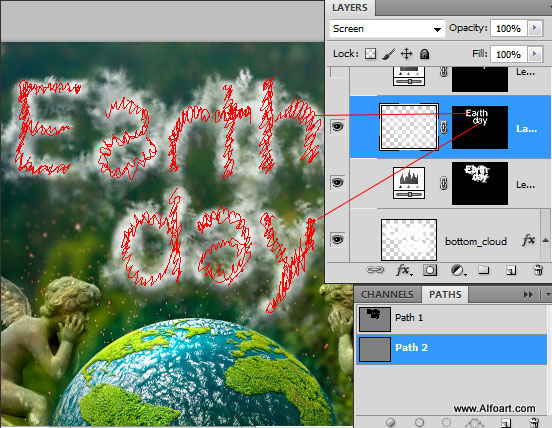This screenshot has height=428, width=552.
Task: Stroke path with brush
Action: (x=419, y=422)
